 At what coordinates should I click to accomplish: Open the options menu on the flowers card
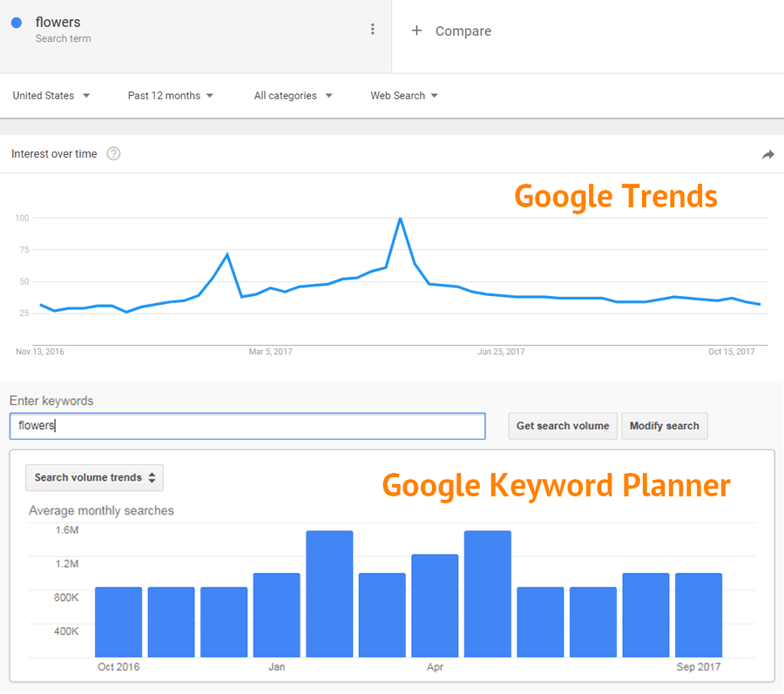pyautogui.click(x=373, y=28)
